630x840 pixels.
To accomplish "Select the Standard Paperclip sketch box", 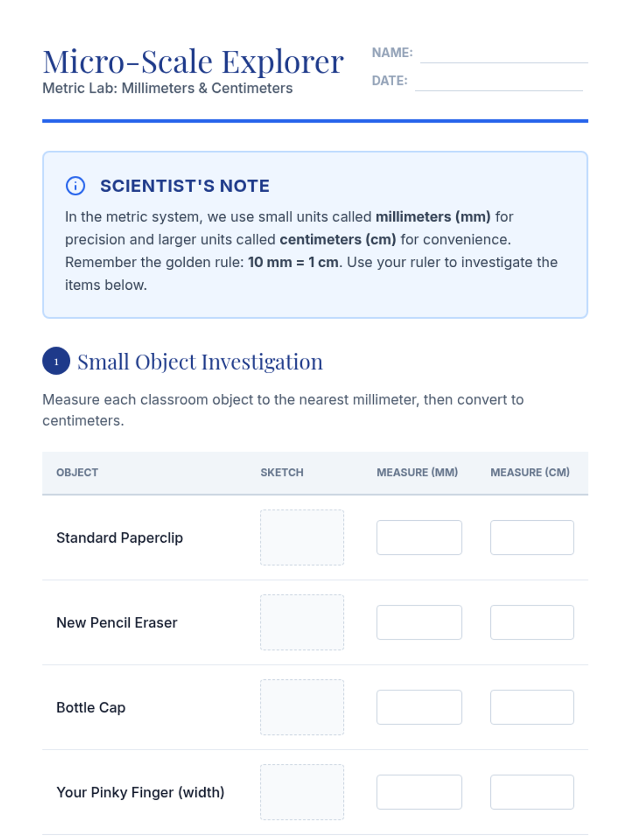I will point(302,538).
